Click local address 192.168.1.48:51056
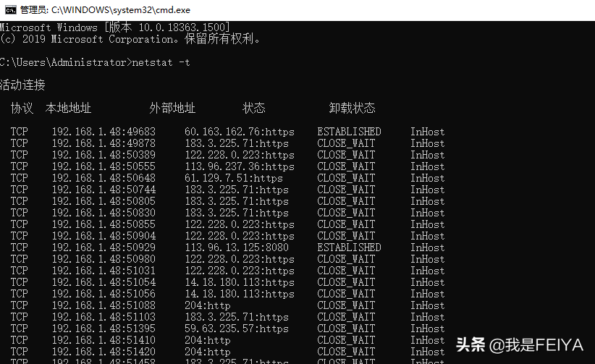595x364 pixels. pos(104,294)
